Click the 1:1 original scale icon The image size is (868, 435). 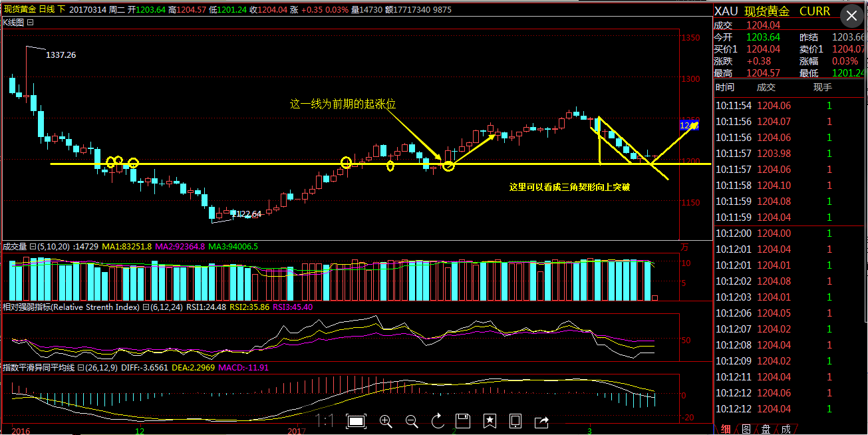[325, 420]
